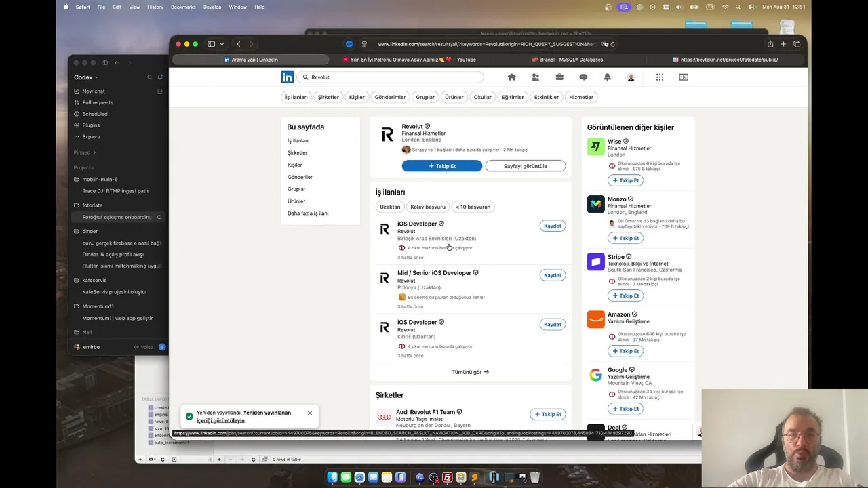868x488 pixels.
Task: Open 'Trace DJI RTMP ingest path' chat
Action: [x=115, y=191]
